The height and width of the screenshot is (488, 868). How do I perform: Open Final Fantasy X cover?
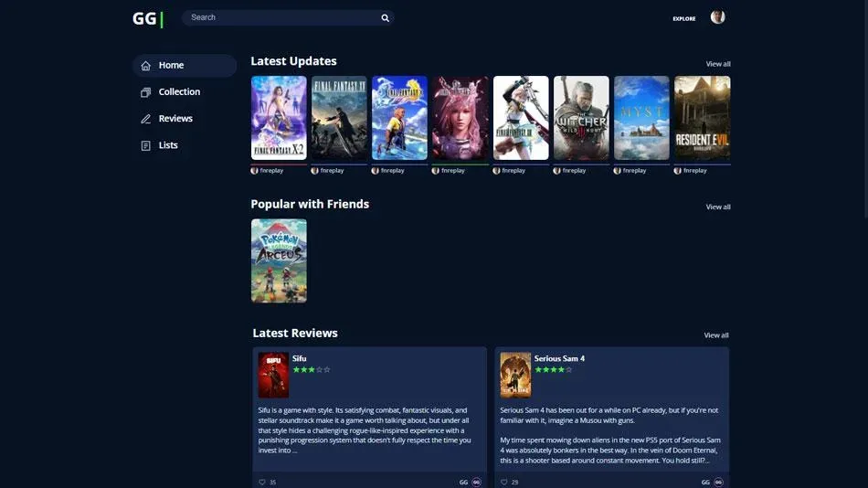point(399,118)
